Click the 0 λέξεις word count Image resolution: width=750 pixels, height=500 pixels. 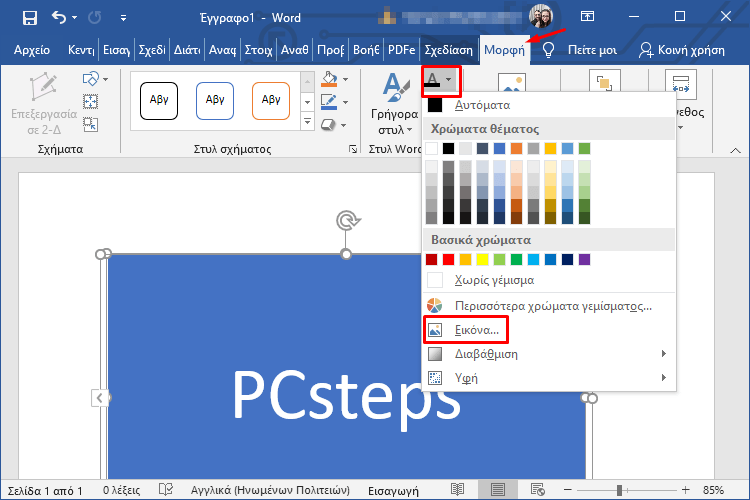click(x=121, y=490)
